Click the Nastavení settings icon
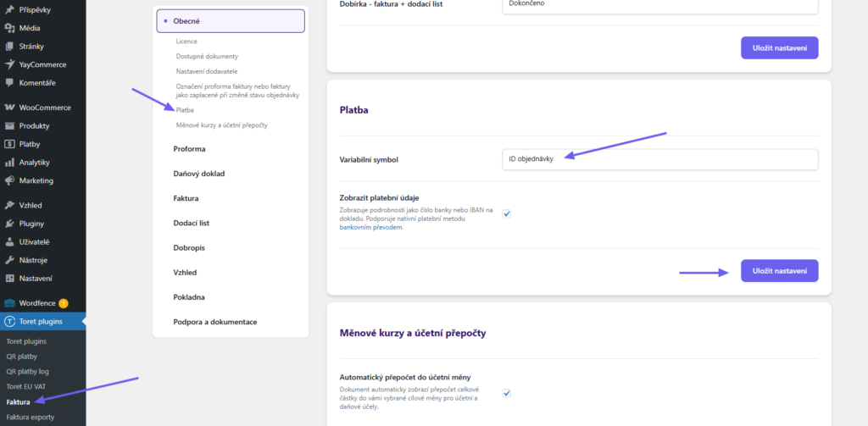This screenshot has height=426, width=868. click(x=9, y=279)
